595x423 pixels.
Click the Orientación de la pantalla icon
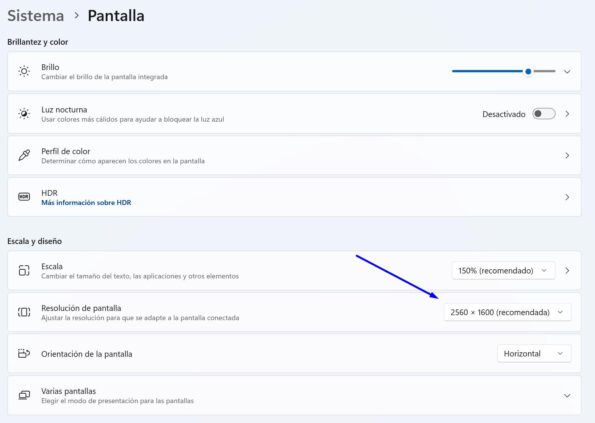[24, 354]
